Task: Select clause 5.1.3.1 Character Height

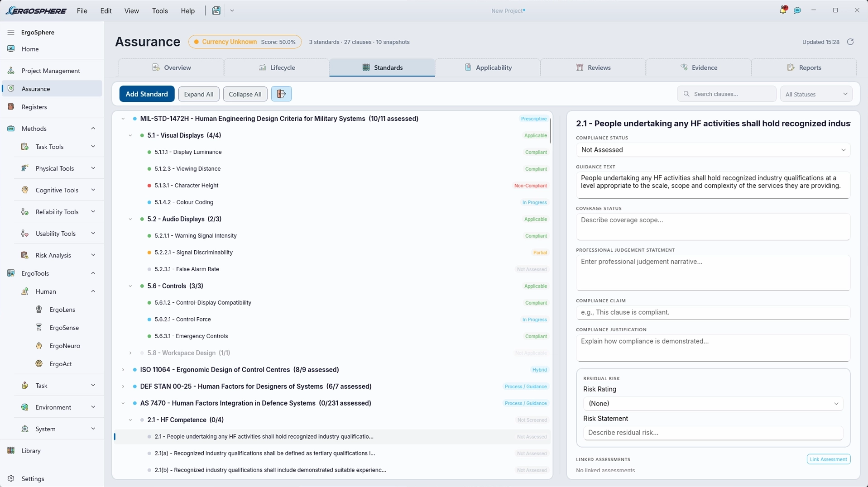Action: click(x=332, y=186)
